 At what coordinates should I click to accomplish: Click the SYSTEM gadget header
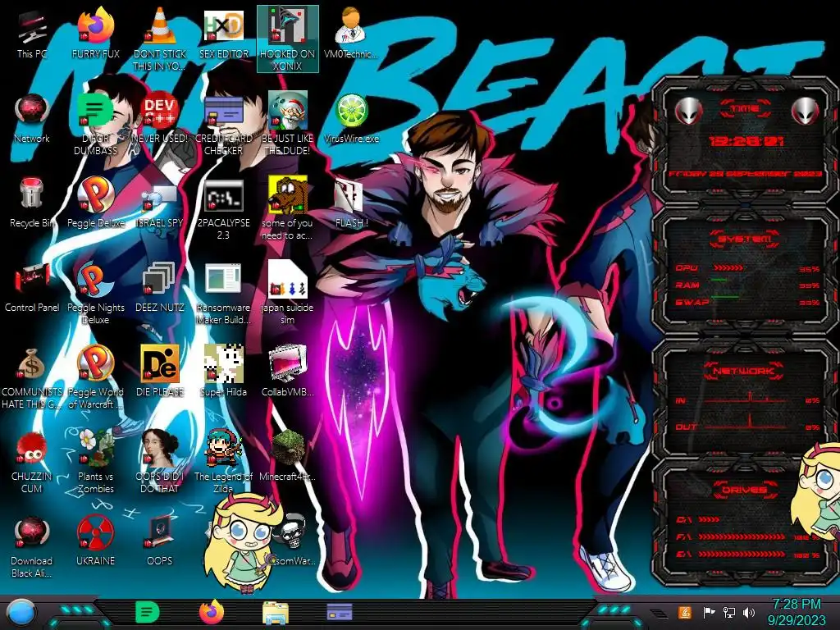pos(745,239)
